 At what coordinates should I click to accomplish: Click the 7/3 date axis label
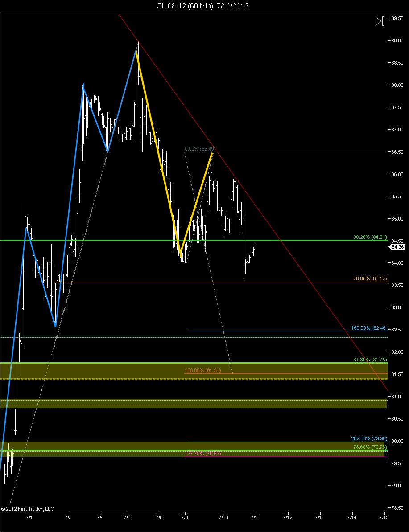click(69, 517)
